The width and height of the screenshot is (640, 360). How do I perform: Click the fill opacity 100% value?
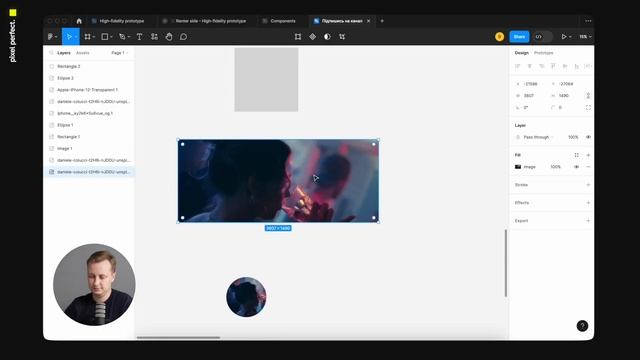point(556,167)
